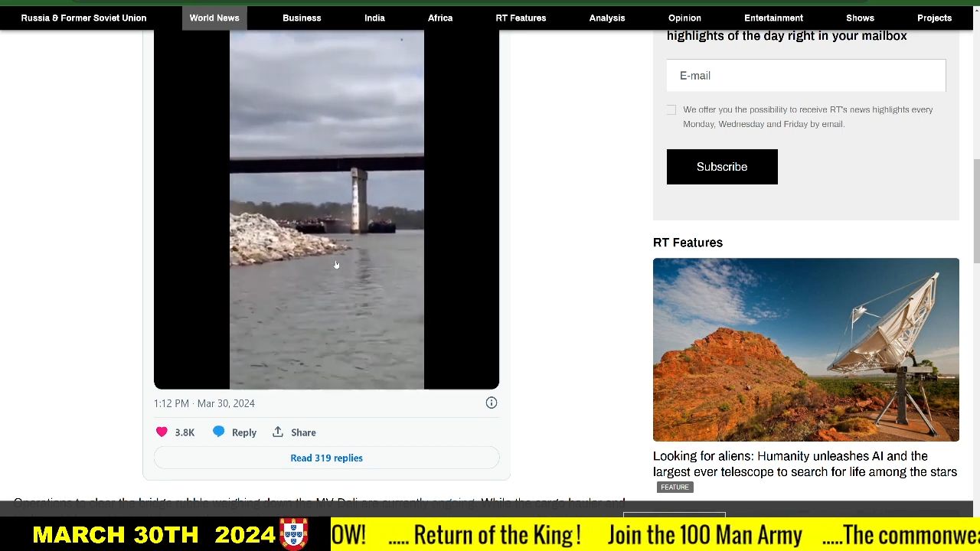This screenshot has width=980, height=551.
Task: Click the share upload arrow icon
Action: (278, 432)
